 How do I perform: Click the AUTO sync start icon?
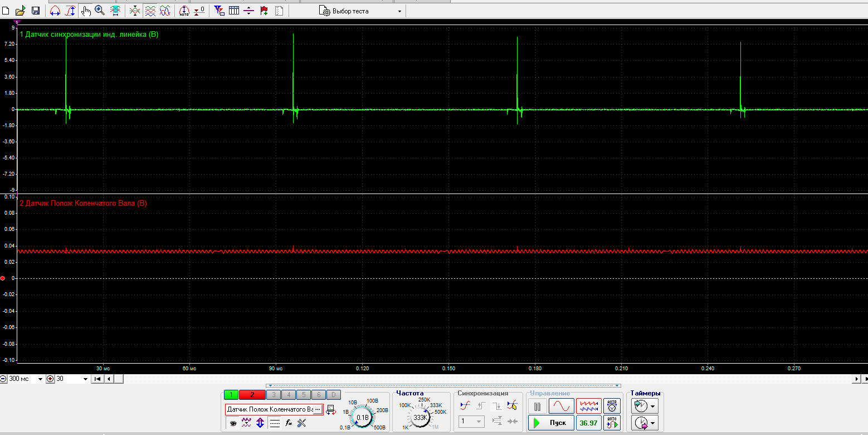click(x=612, y=423)
